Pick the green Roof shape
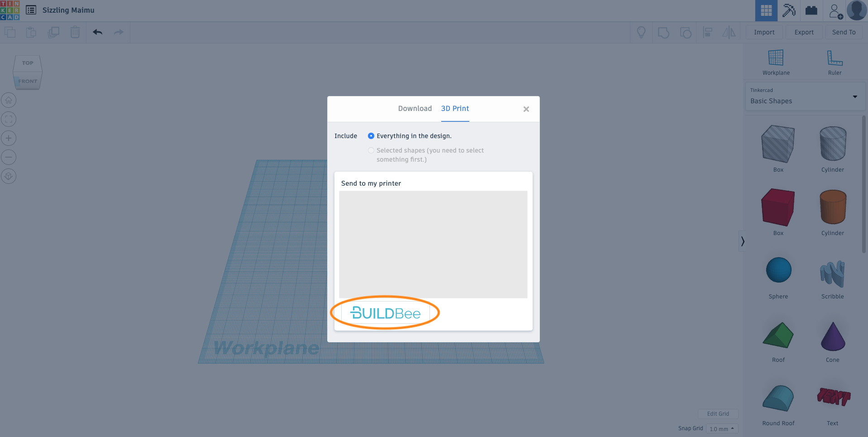868x437 pixels. (778, 335)
